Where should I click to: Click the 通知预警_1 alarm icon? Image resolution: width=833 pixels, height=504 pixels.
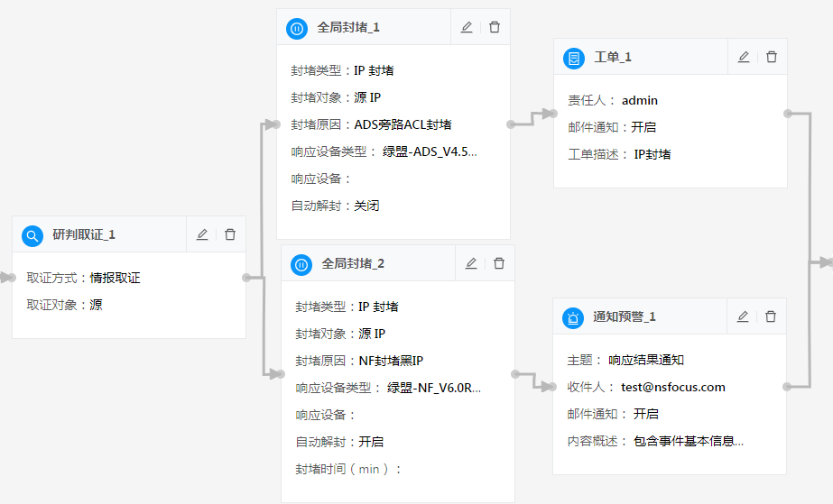pos(573,317)
